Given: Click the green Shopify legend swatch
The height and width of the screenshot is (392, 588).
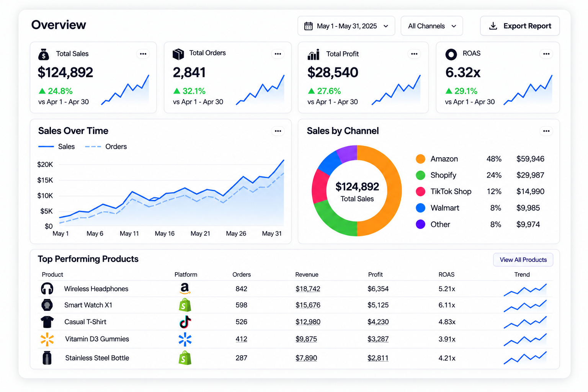Looking at the screenshot, I should tap(420, 175).
